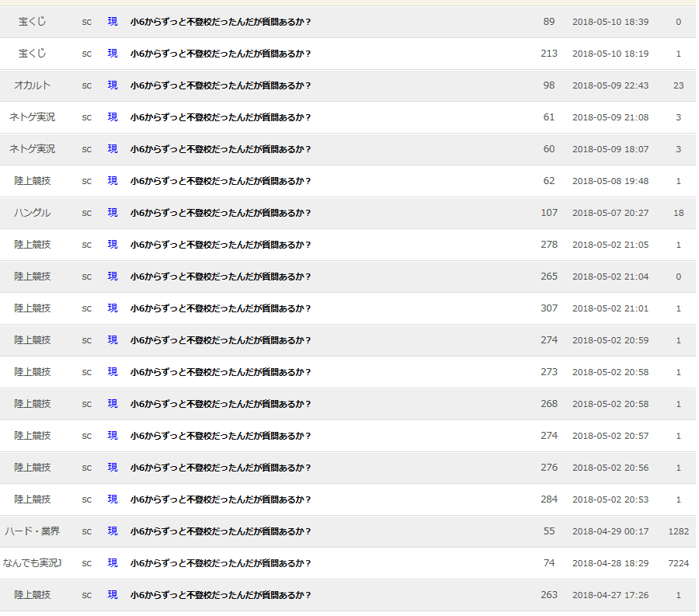Open thread title in the count 273 row
Viewport: 699px width, 616px height.
(x=221, y=372)
